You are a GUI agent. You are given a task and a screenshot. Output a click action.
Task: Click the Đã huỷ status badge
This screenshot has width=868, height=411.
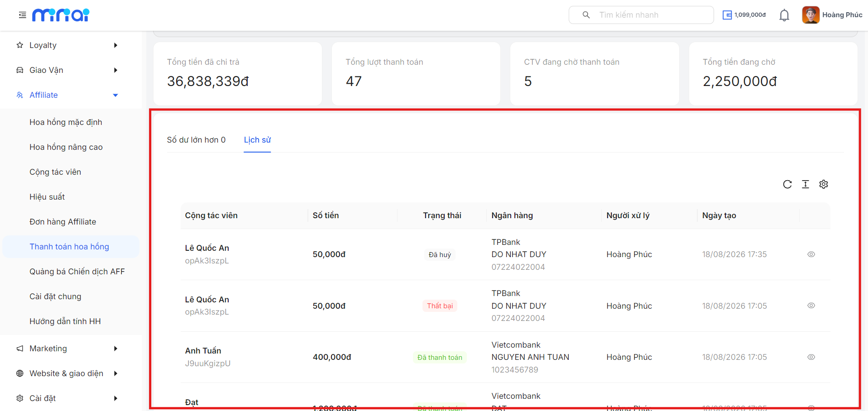(440, 255)
